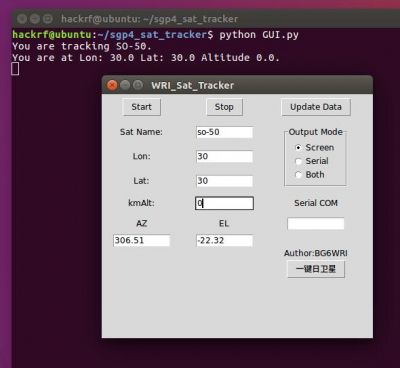Close the WRI_Sat_Tracker window

[112, 85]
